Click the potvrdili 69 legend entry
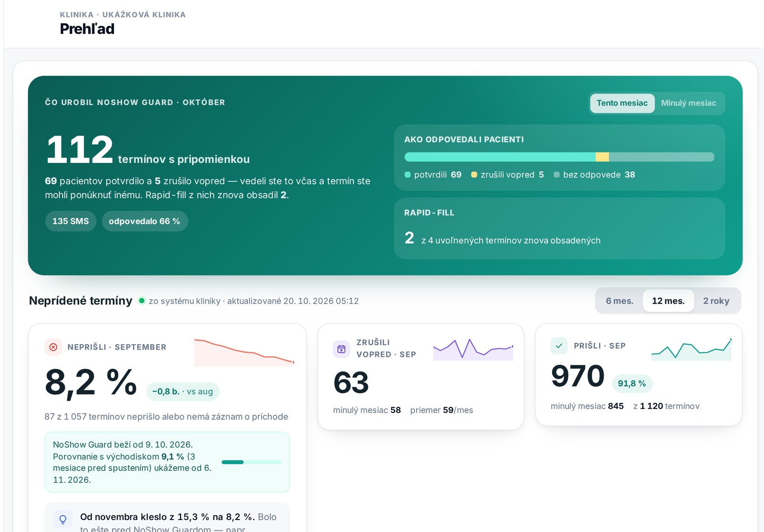 pos(433,175)
